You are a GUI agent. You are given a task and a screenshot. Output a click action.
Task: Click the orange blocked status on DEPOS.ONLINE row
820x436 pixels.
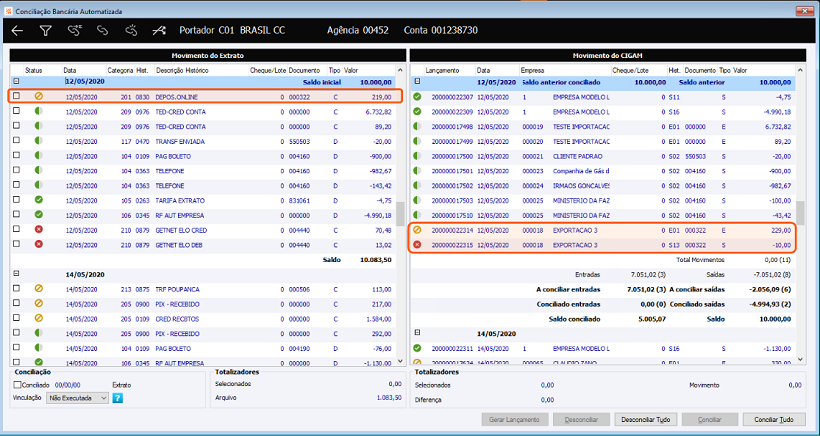pos(38,97)
